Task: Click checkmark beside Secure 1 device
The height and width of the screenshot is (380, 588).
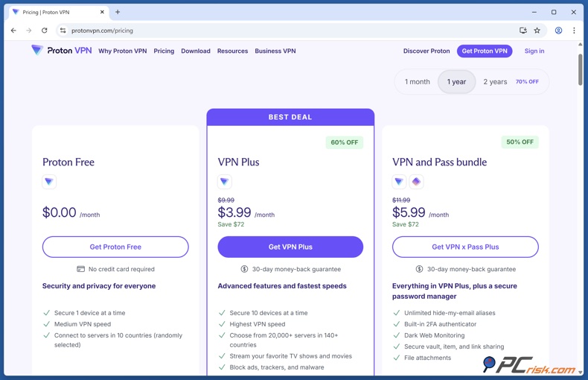Action: pyautogui.click(x=46, y=313)
